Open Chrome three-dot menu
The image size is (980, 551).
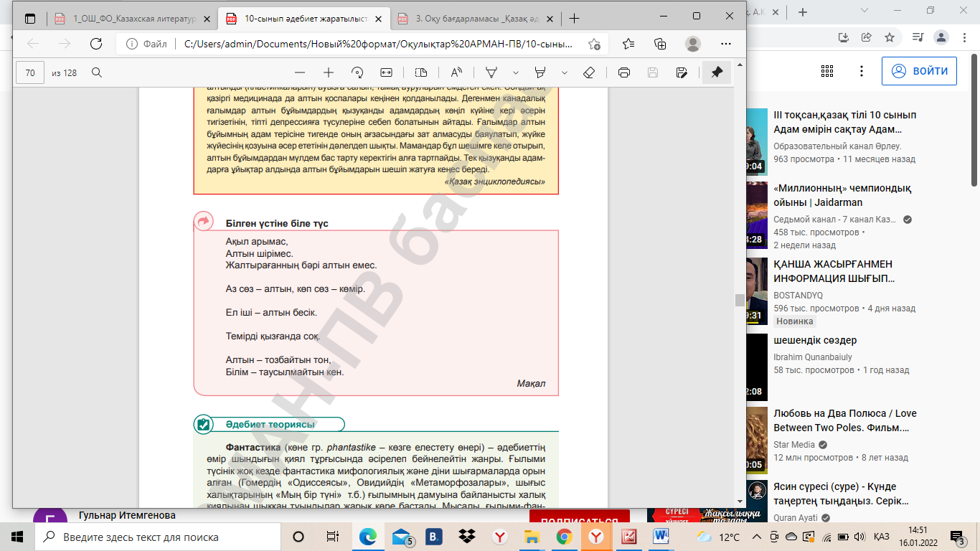965,37
